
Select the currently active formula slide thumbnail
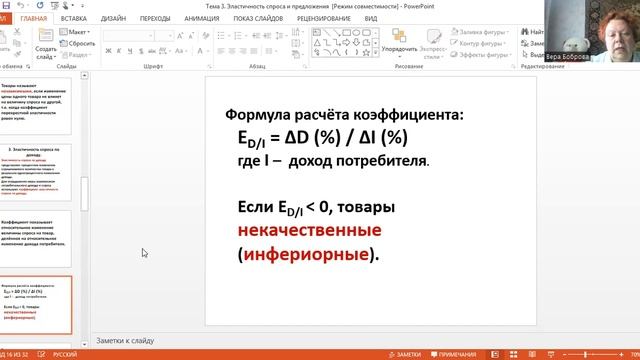36,305
